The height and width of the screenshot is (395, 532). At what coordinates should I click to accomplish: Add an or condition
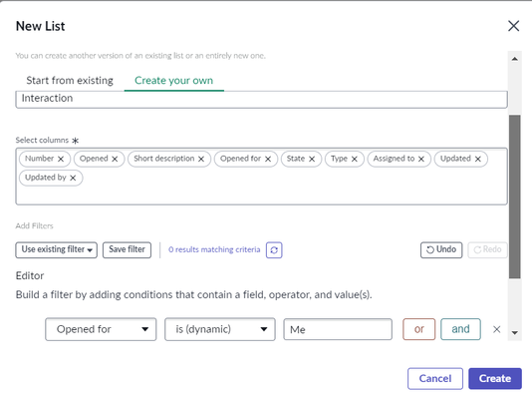pyautogui.click(x=419, y=329)
